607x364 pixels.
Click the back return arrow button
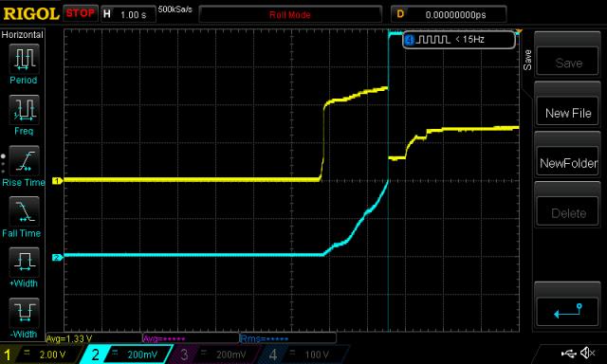(568, 312)
